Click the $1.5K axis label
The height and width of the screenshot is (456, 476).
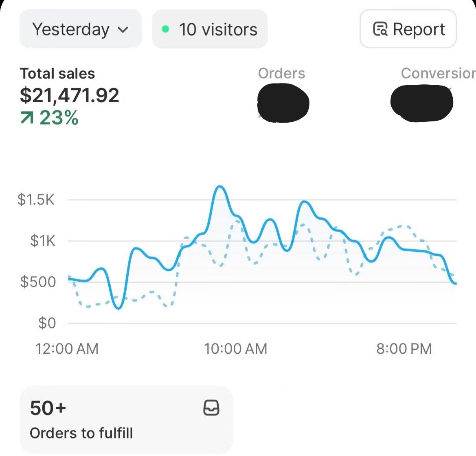[36, 200]
